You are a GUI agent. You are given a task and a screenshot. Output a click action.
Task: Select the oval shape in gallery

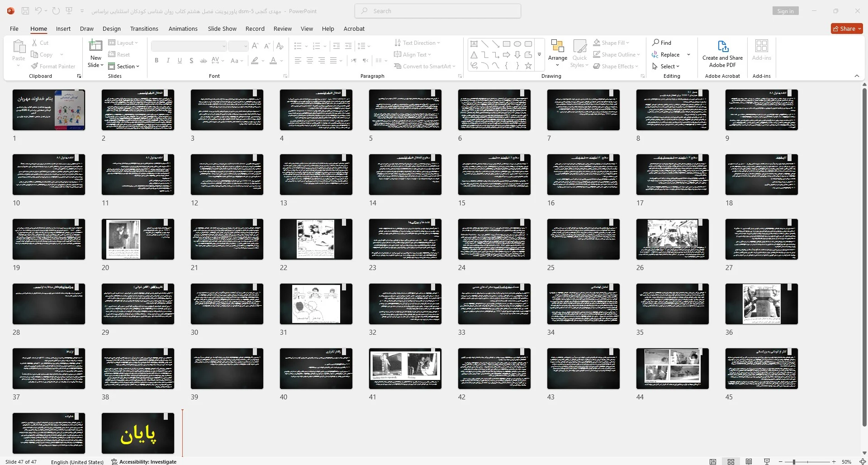point(517,44)
